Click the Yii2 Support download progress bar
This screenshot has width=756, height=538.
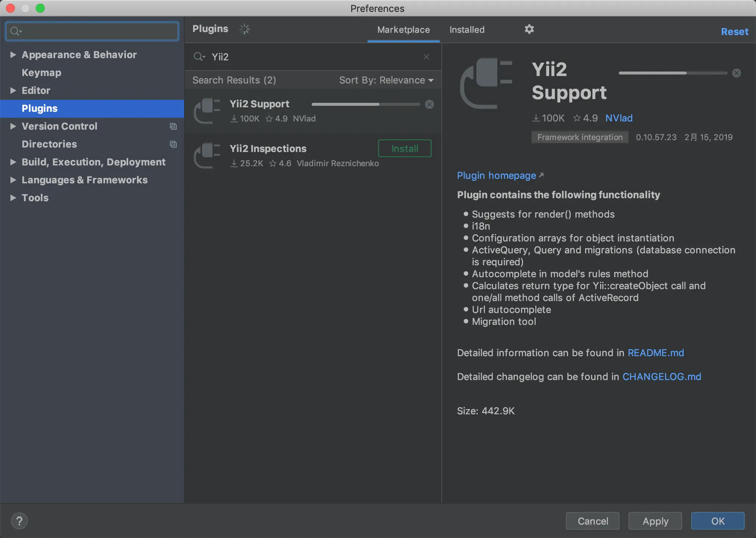point(365,104)
